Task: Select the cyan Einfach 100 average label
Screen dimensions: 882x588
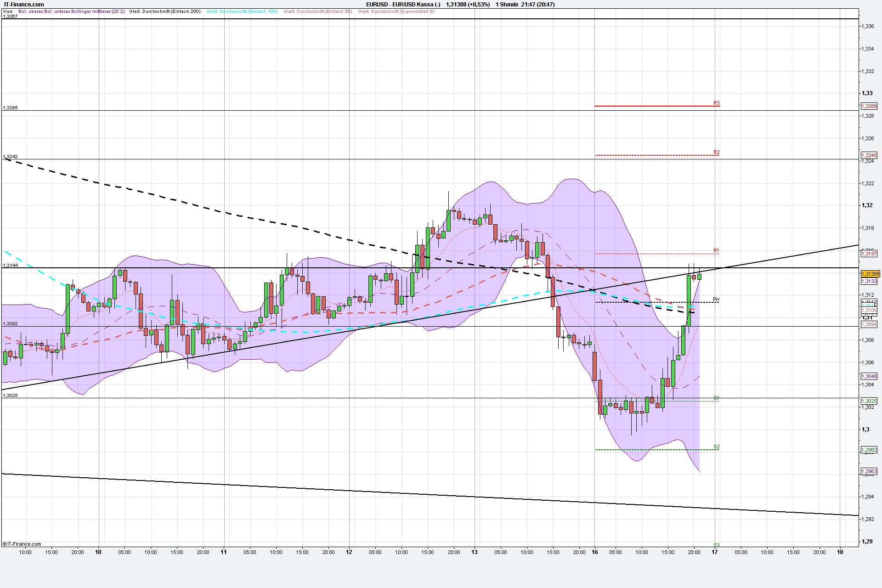Action: pos(242,11)
